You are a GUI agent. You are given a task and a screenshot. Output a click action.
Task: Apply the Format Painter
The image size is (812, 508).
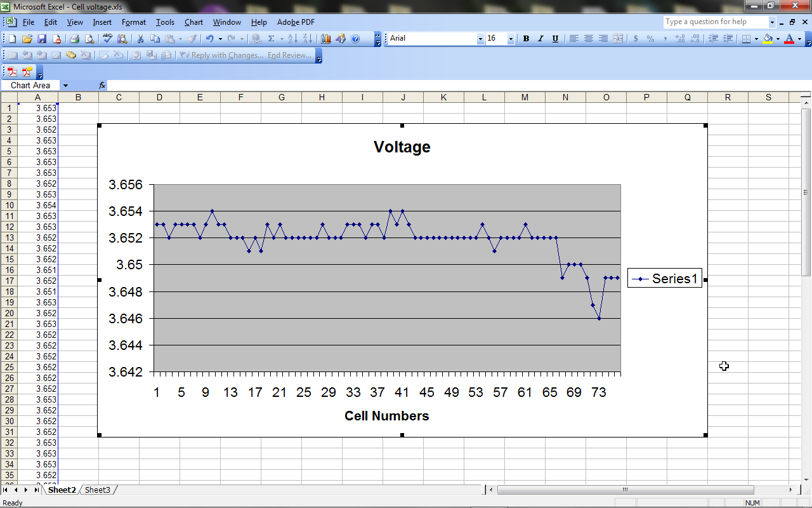tap(192, 38)
